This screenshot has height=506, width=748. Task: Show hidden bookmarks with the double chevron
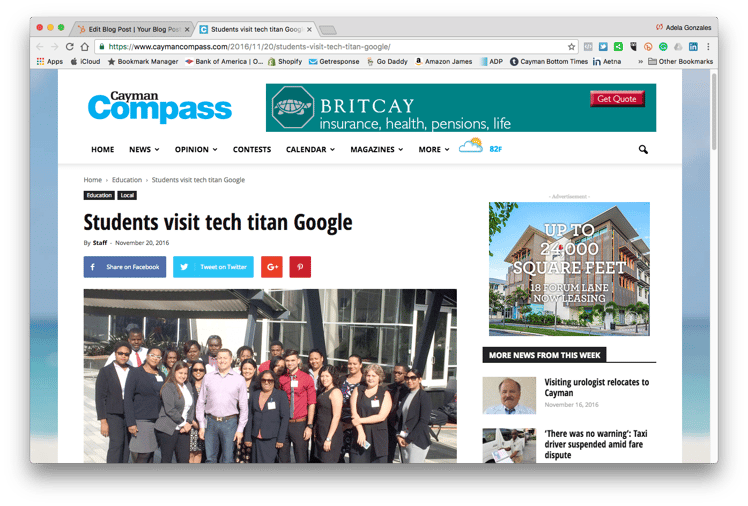(x=640, y=62)
